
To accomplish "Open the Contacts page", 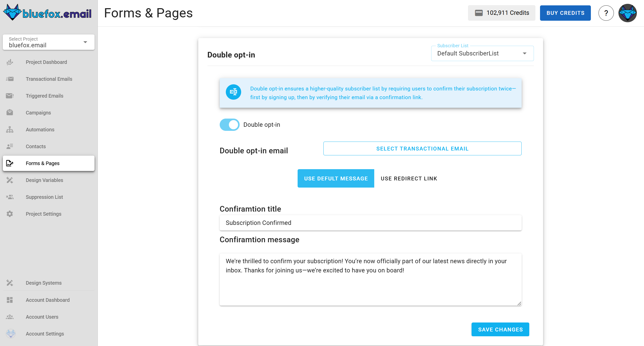I will tap(49, 146).
